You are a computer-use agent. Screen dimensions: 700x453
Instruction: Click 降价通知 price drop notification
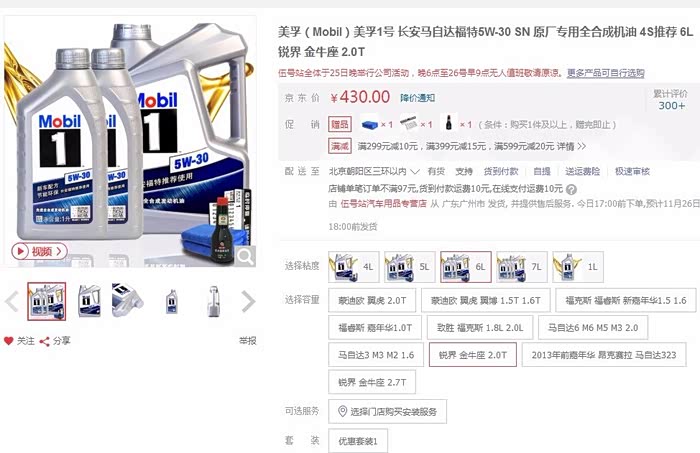pos(417,98)
